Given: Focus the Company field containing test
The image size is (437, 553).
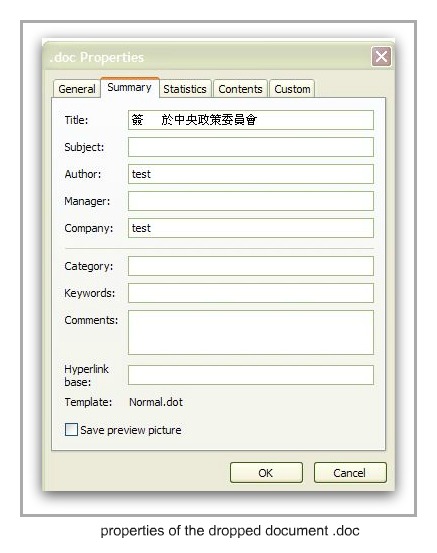Looking at the screenshot, I should click(251, 228).
